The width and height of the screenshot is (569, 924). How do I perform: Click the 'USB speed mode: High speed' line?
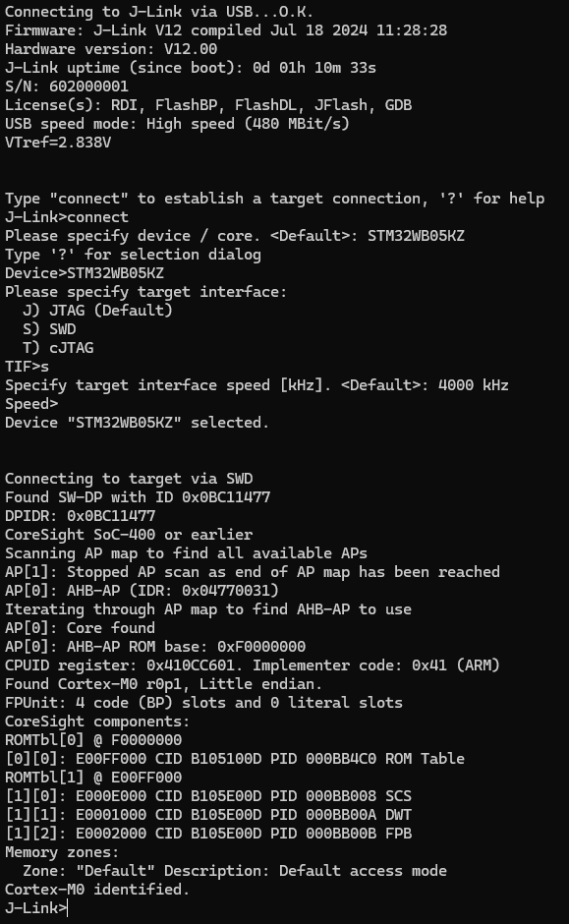tap(177, 124)
